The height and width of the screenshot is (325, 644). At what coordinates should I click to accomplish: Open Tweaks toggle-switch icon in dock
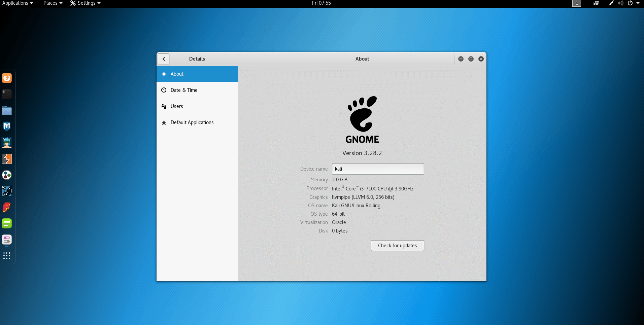(7, 240)
